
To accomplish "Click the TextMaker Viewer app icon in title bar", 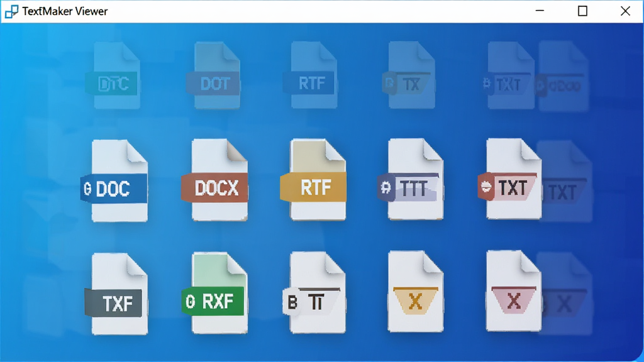I will pos(11,11).
